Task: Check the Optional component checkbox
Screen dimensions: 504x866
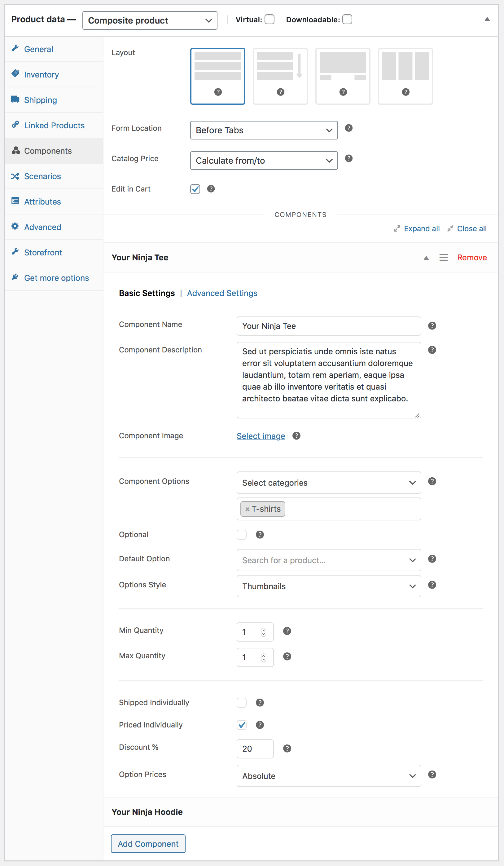Action: (242, 534)
